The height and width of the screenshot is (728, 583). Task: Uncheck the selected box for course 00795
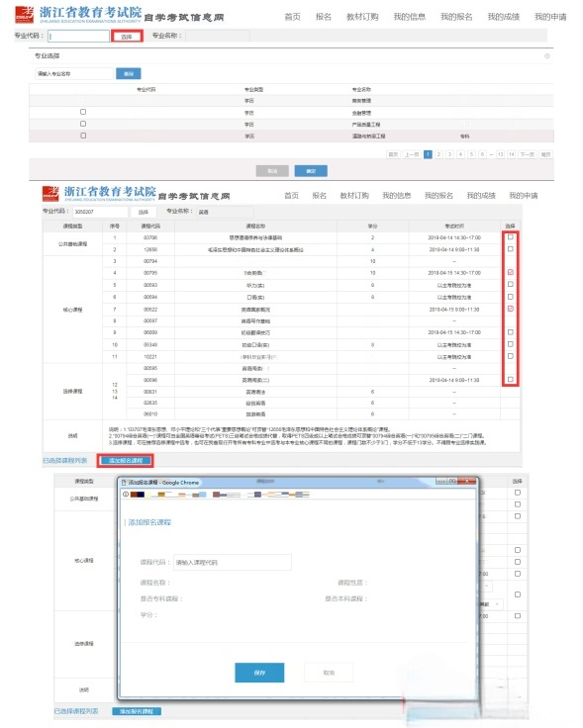point(511,273)
